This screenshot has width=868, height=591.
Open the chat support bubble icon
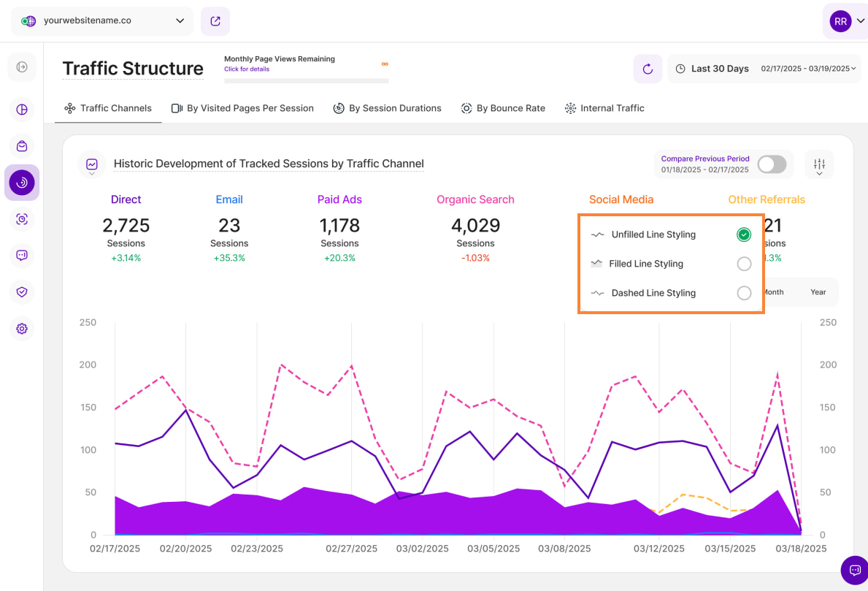(x=853, y=570)
